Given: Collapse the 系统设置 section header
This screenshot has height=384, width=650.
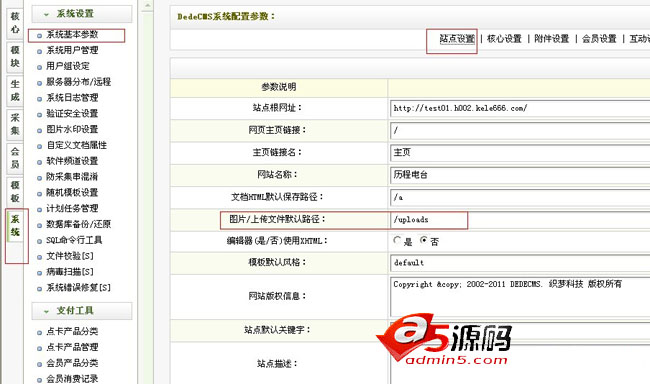Looking at the screenshot, I should point(82,14).
